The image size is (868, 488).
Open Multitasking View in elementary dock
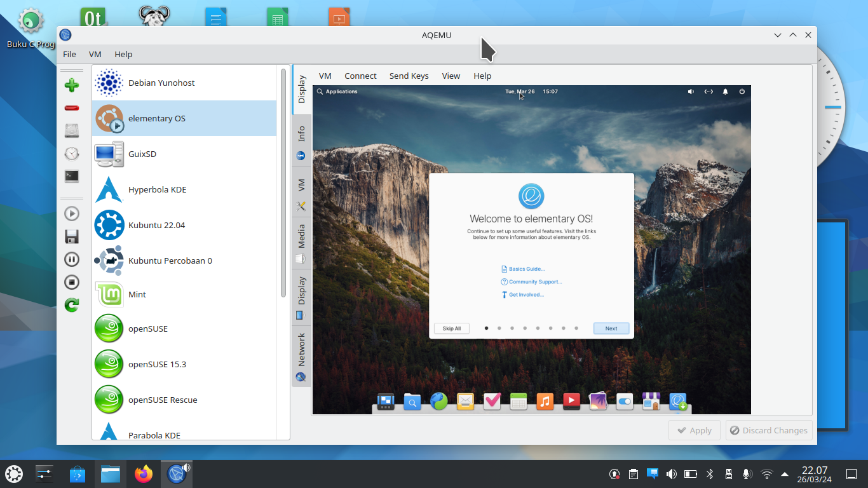[x=386, y=402]
